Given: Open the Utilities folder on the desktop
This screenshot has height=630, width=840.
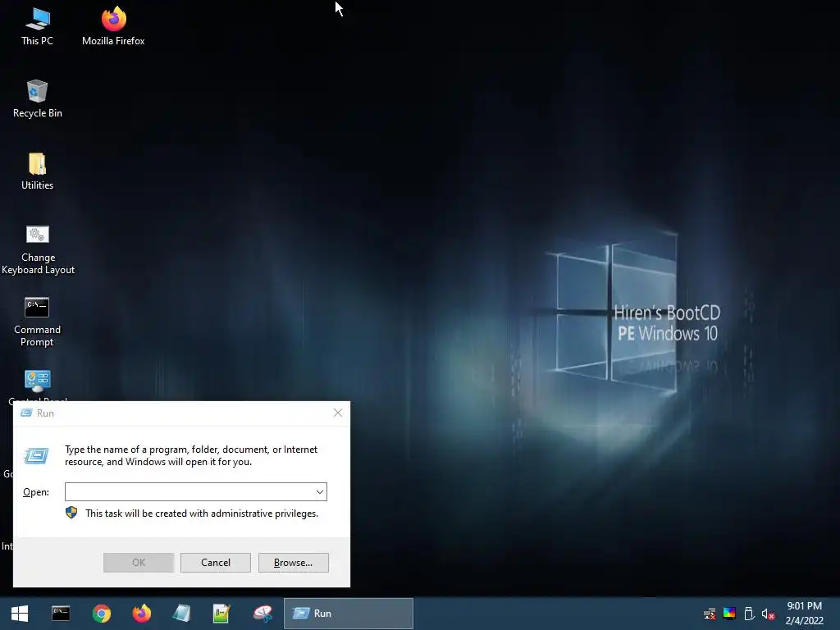Looking at the screenshot, I should (38, 171).
